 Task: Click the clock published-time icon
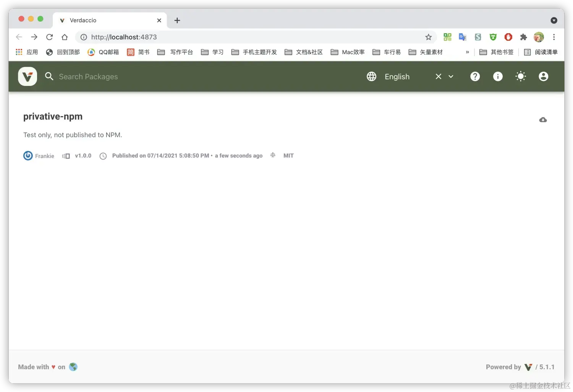tap(103, 156)
